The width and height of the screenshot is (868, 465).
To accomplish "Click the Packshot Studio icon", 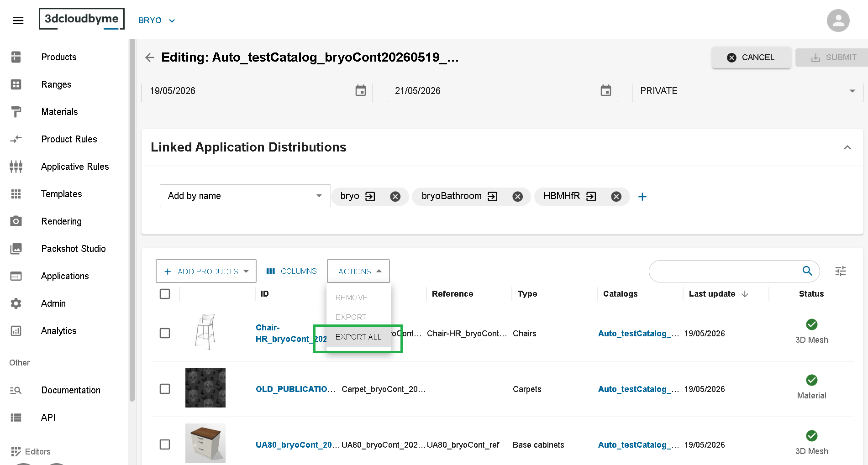I will (x=16, y=249).
